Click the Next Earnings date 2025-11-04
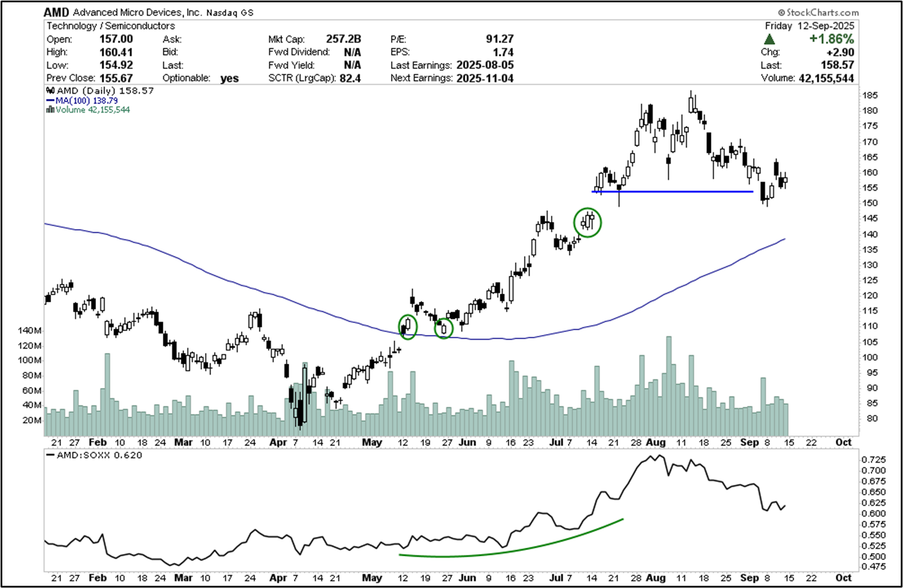The width and height of the screenshot is (903, 588). coord(485,78)
